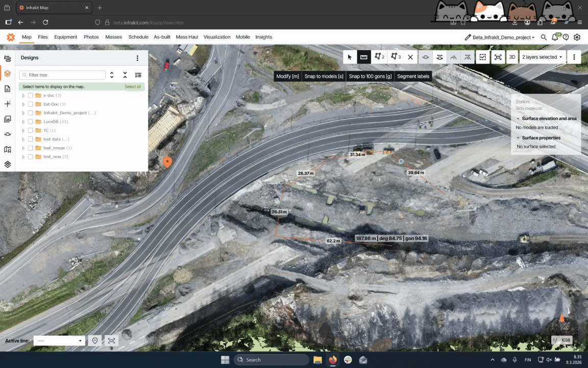The height and width of the screenshot is (368, 588).
Task: Click the fit-to-extent frame icon in map toolbar
Action: (x=498, y=57)
